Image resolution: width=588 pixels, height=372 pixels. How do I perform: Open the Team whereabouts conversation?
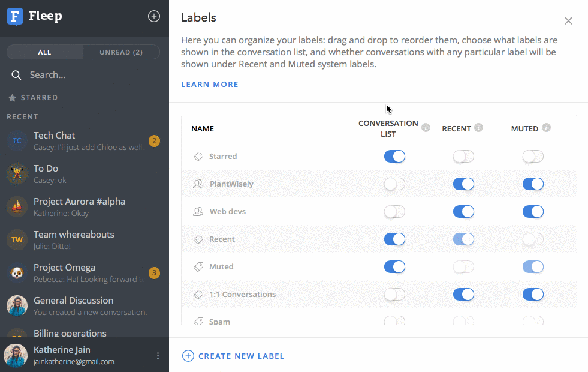point(85,240)
